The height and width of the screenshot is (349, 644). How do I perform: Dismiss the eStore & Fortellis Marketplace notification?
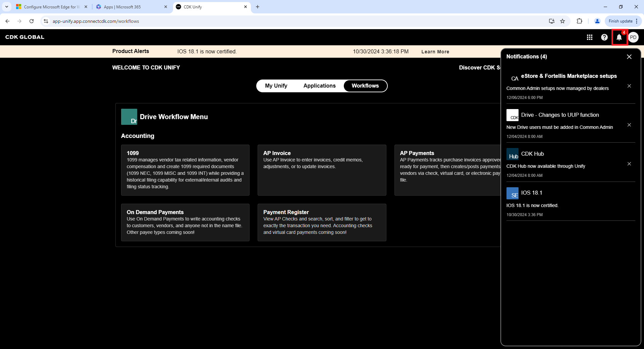(629, 86)
